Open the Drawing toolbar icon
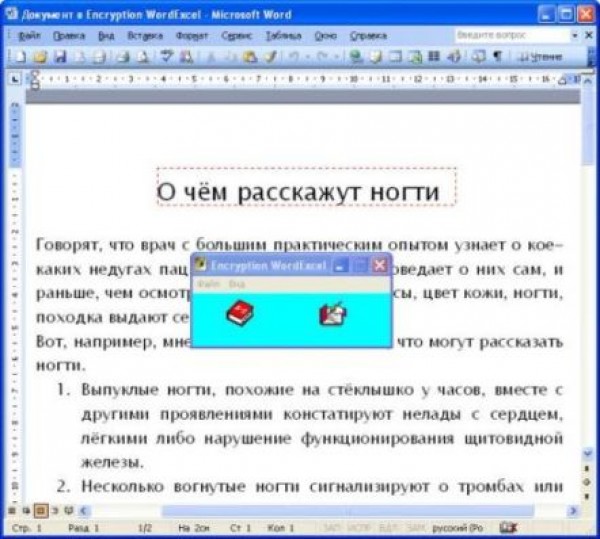 454,57
